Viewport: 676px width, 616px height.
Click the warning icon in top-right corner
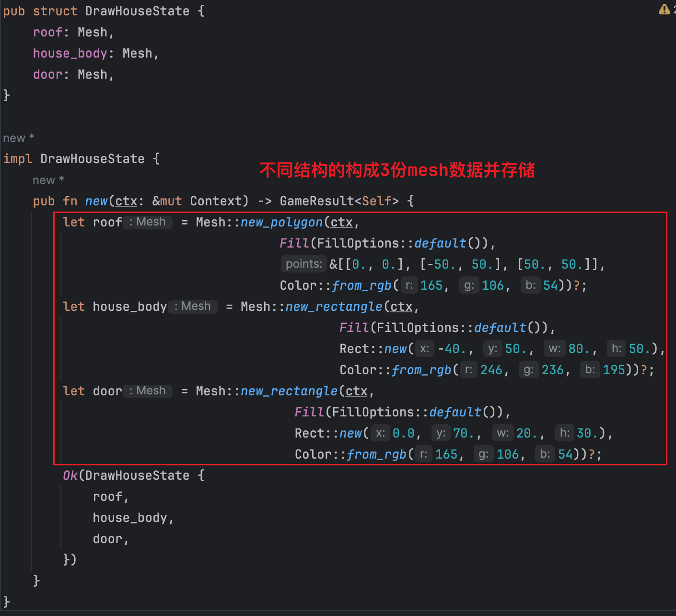click(x=664, y=9)
